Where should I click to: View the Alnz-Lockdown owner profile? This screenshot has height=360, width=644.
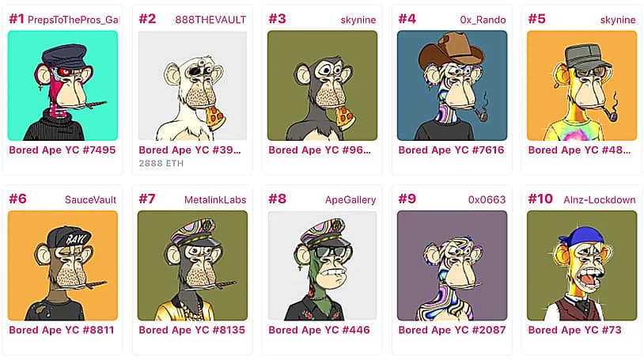600,199
